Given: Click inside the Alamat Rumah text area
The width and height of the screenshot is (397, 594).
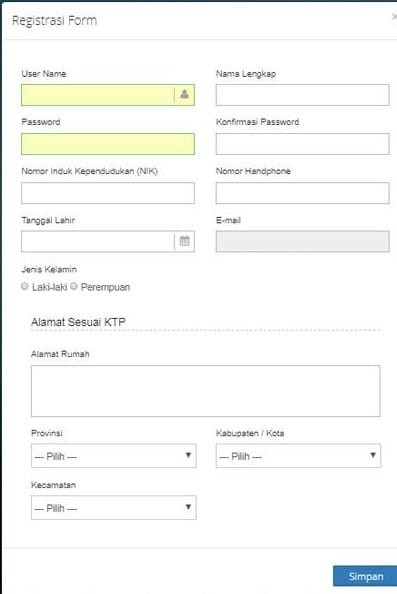Looking at the screenshot, I should pyautogui.click(x=205, y=391).
